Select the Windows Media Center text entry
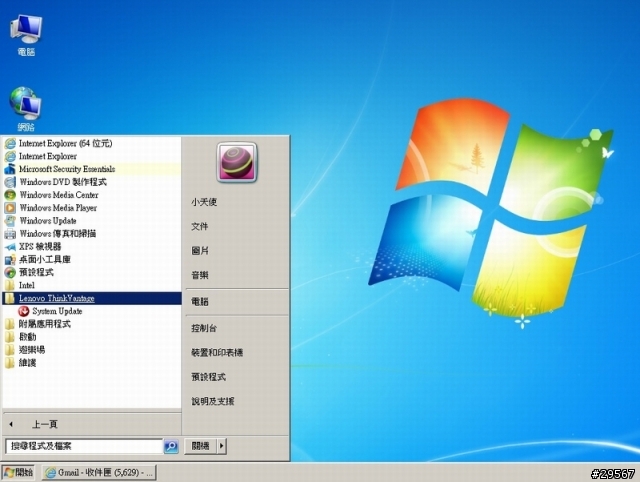640x482 pixels. [59, 195]
